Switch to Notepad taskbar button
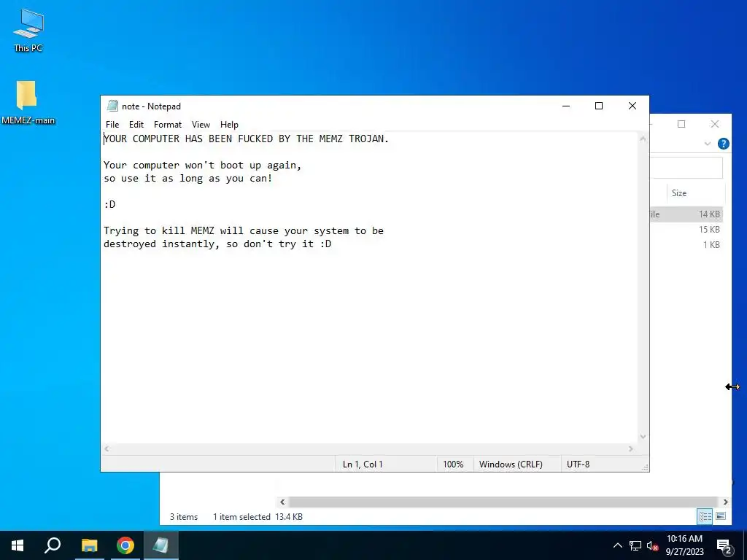Image resolution: width=747 pixels, height=560 pixels. click(161, 545)
